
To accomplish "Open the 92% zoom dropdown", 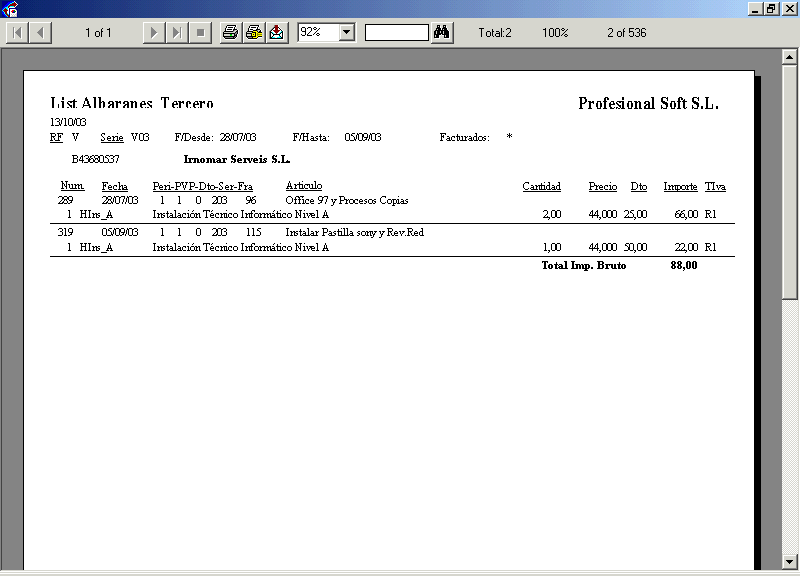I will click(347, 33).
